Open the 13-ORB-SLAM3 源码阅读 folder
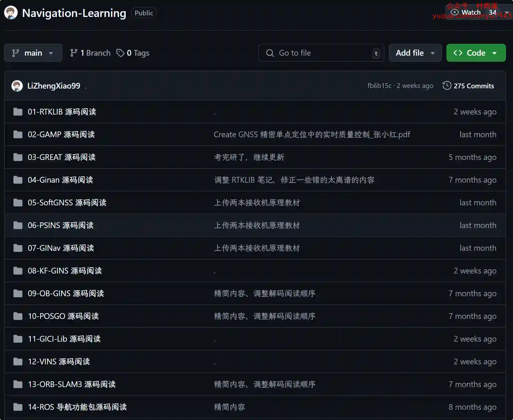This screenshot has height=420, width=513. point(72,384)
